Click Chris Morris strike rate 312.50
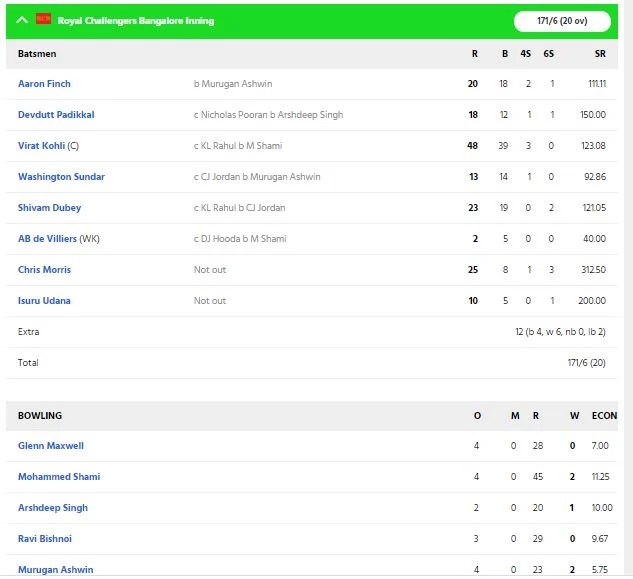 [x=593, y=270]
